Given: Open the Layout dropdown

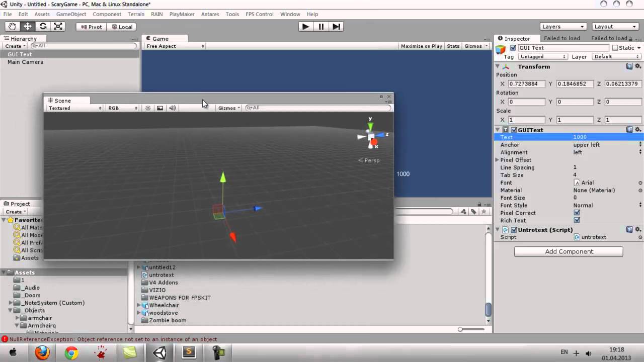Looking at the screenshot, I should (615, 27).
